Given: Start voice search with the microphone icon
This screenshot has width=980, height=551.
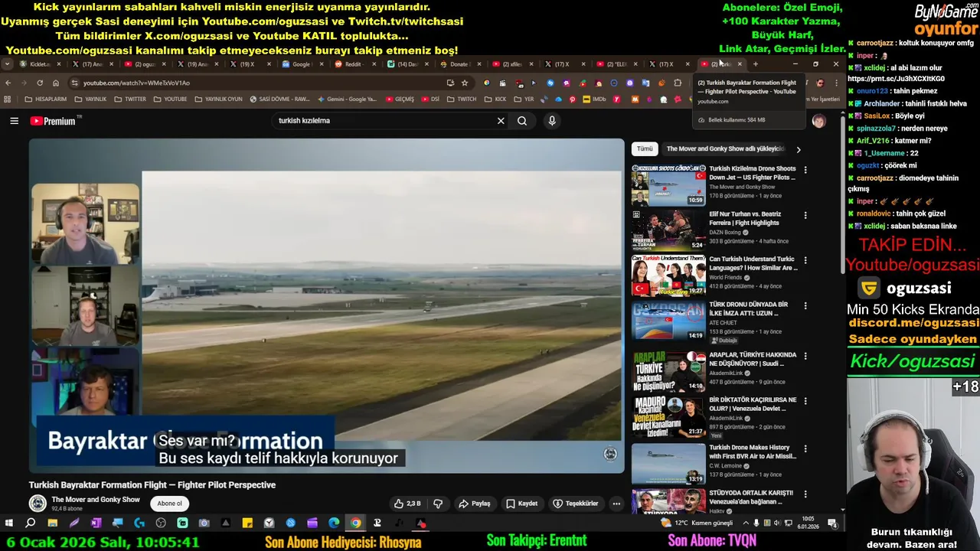Looking at the screenshot, I should tap(551, 121).
